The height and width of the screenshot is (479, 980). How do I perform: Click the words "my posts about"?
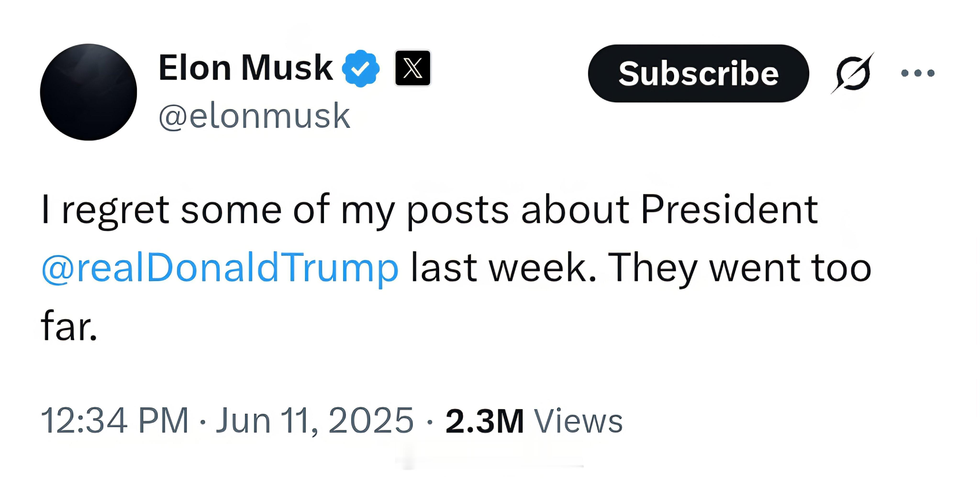pyautogui.click(x=485, y=212)
